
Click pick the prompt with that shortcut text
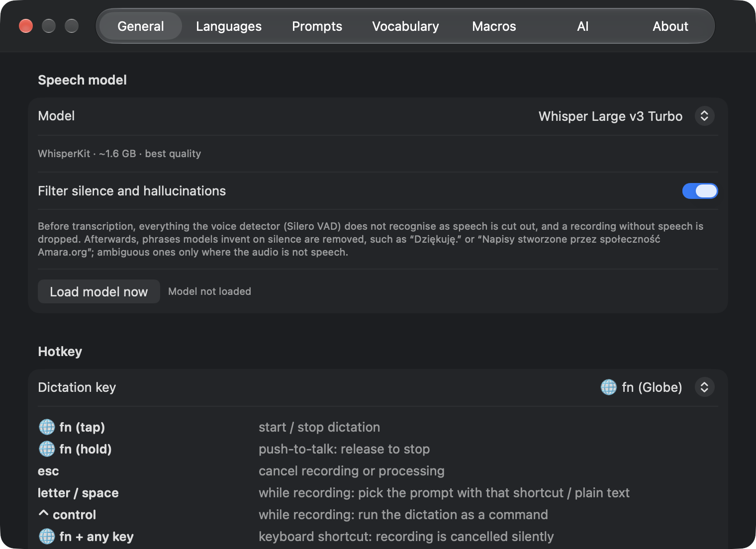[x=461, y=493]
